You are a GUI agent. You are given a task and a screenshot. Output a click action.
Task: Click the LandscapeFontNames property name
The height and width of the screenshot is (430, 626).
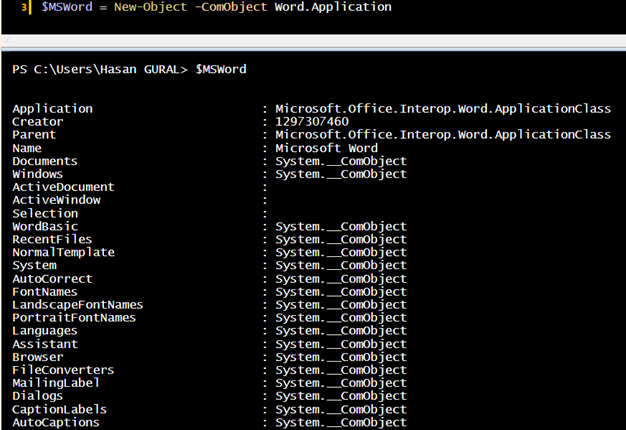pyautogui.click(x=78, y=305)
